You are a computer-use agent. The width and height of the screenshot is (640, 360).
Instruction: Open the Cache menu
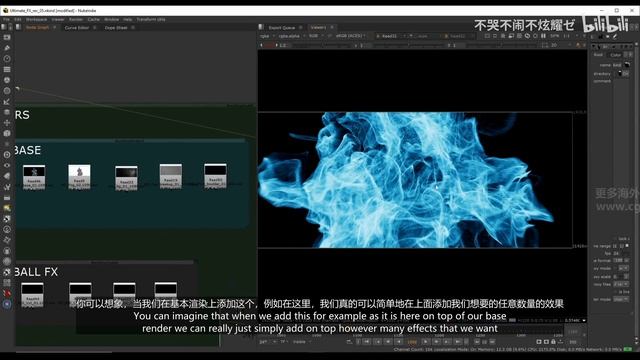93,19
